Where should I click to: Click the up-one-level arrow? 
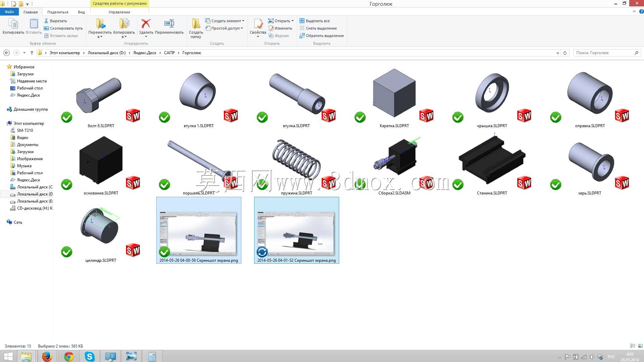[x=32, y=53]
